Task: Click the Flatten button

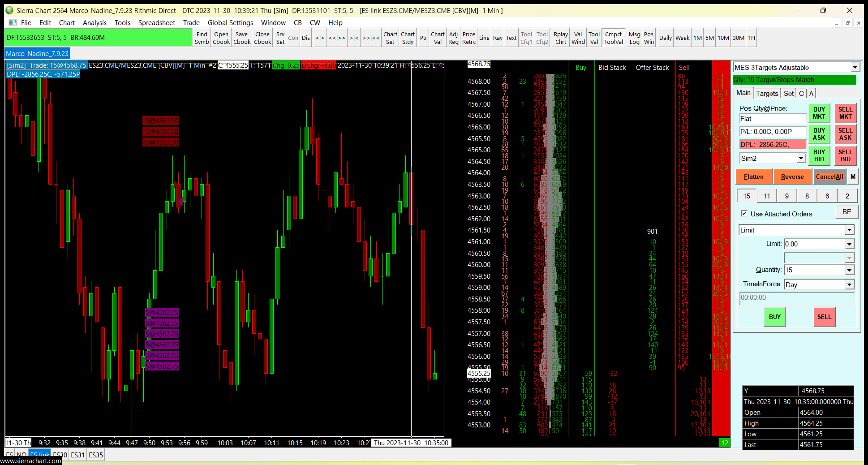Action: click(754, 177)
